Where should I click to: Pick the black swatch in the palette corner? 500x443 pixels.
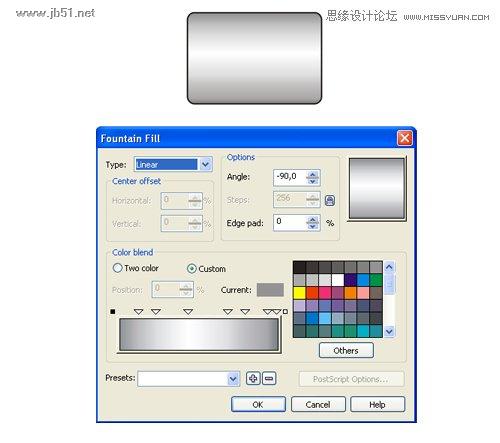pos(299,267)
